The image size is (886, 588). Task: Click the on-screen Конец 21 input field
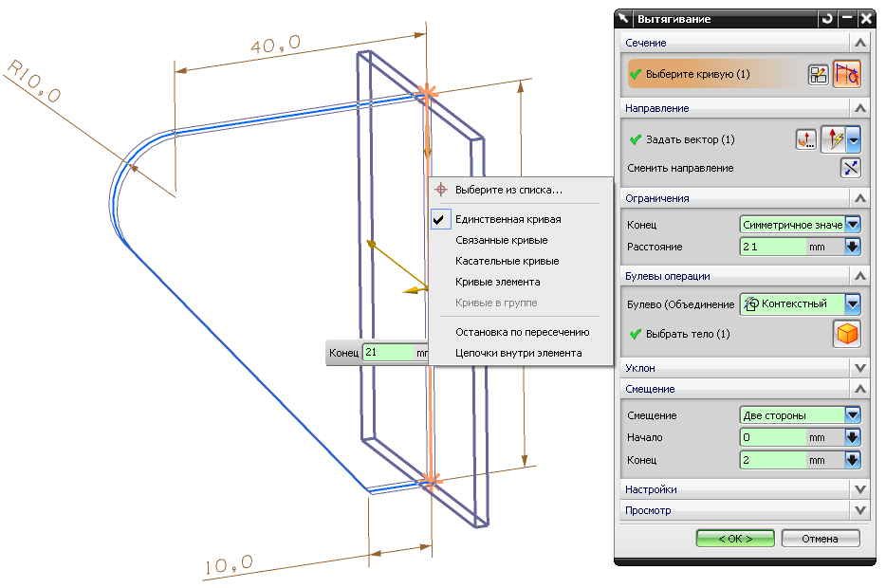388,353
